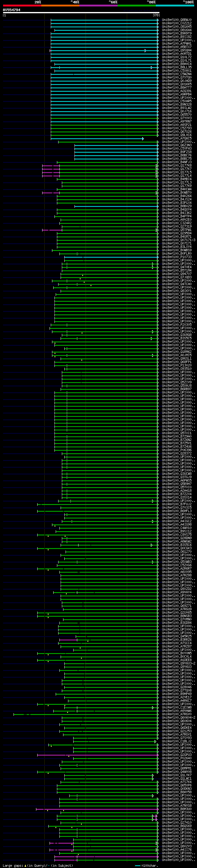Select the UniRef100_B4JS24 label
This screenshot has height=868, width=197.
coord(176,199)
